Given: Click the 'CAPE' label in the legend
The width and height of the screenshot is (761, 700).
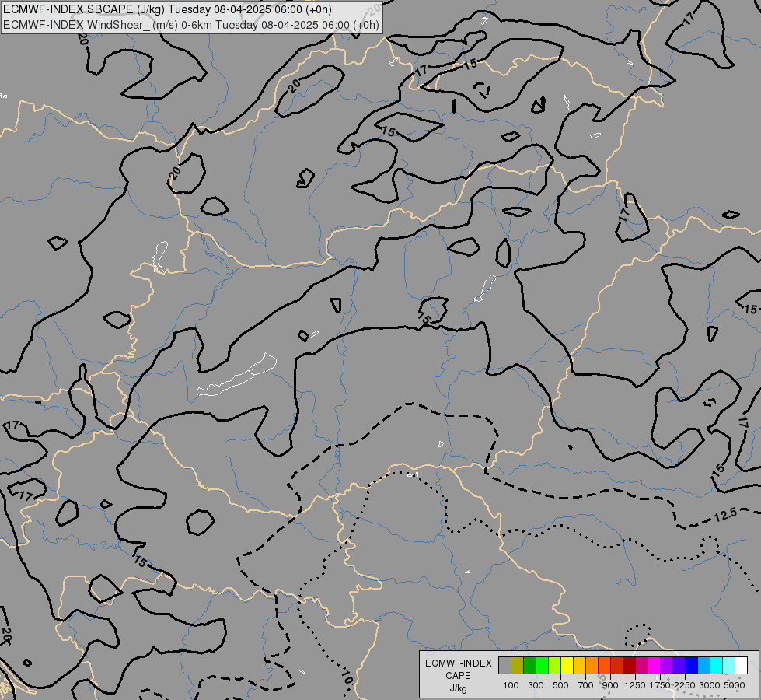Looking at the screenshot, I should pos(458,676).
